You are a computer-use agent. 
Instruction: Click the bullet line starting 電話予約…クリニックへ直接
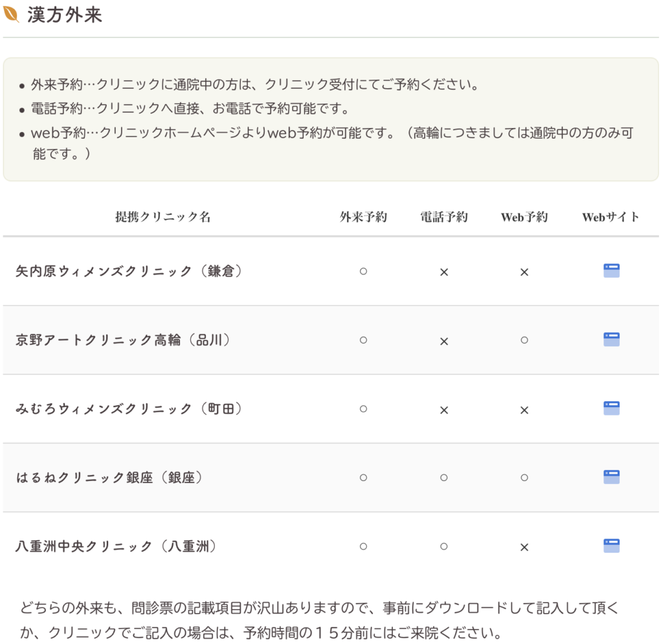coord(190,109)
